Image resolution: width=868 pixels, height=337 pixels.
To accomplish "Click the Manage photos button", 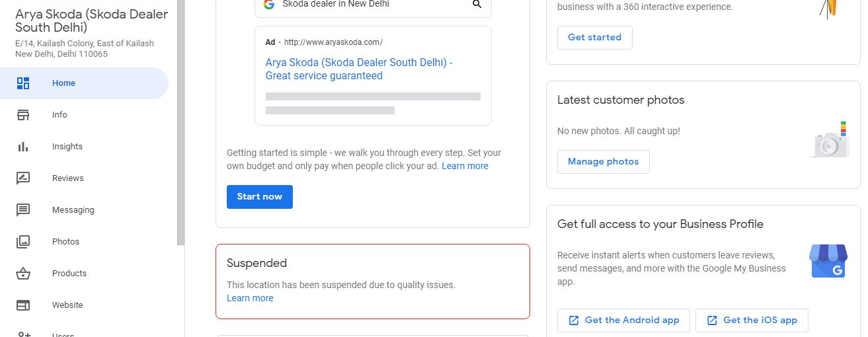I will point(603,162).
